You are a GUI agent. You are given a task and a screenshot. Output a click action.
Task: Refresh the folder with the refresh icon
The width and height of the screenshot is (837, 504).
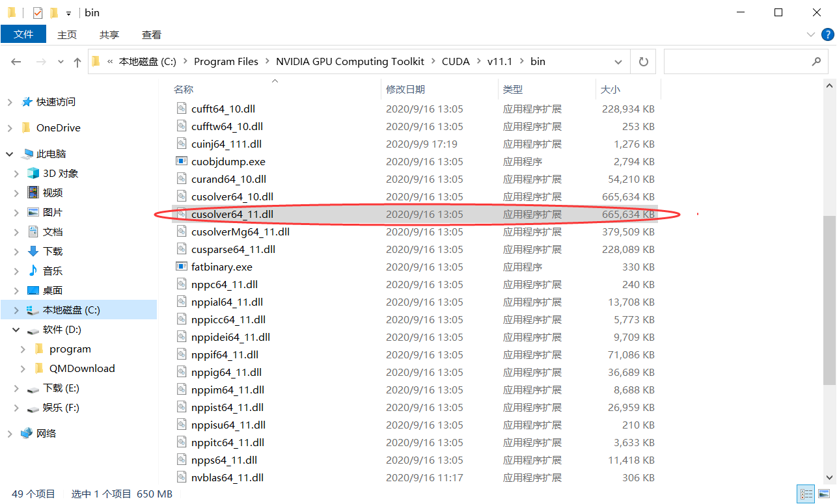click(x=643, y=61)
